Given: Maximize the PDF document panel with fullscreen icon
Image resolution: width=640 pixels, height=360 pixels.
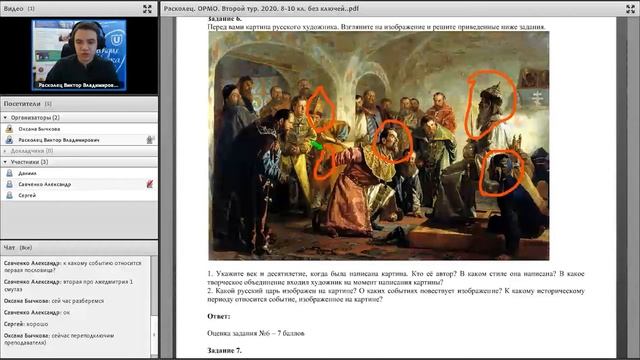Looking at the screenshot, I should (x=630, y=9).
